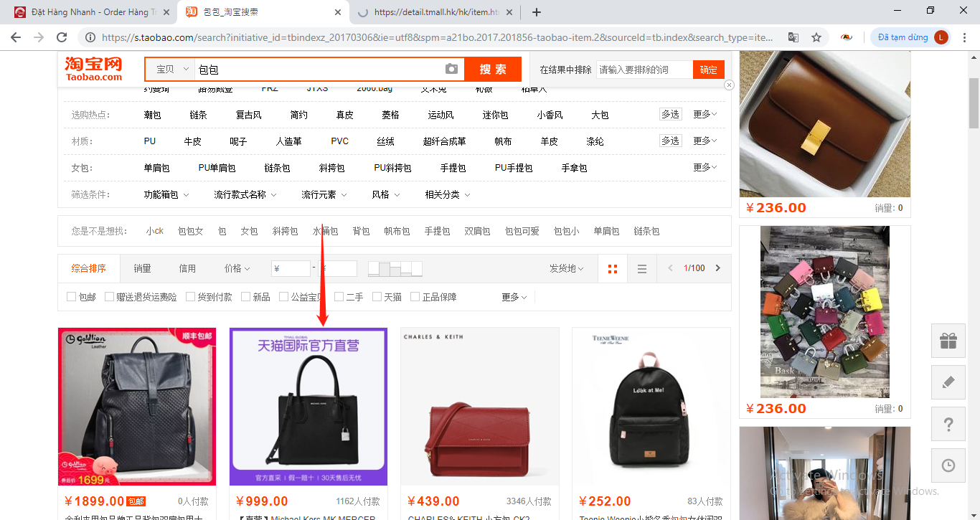Expand the 功能箱包 filter dropdown
Screen dimensions: 980x520
166,194
